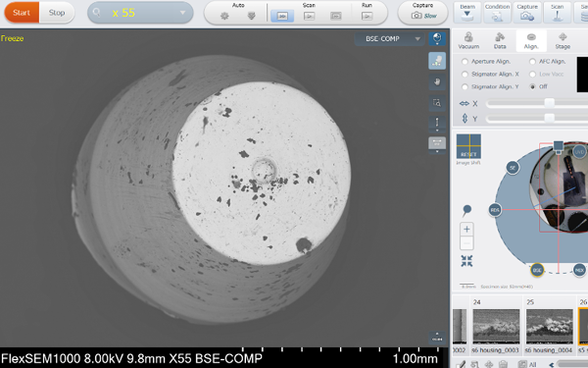Select the hand pan tool icon
This screenshot has width=588, height=368.
click(437, 81)
